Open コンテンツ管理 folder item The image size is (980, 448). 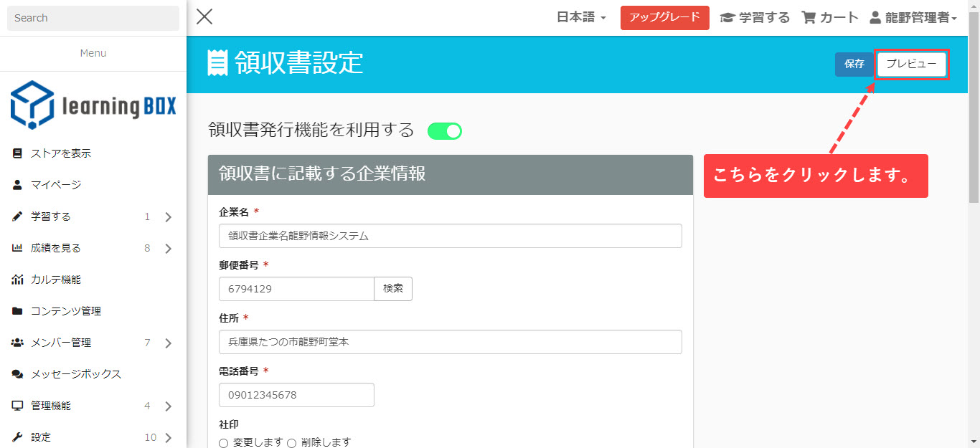pyautogui.click(x=66, y=311)
